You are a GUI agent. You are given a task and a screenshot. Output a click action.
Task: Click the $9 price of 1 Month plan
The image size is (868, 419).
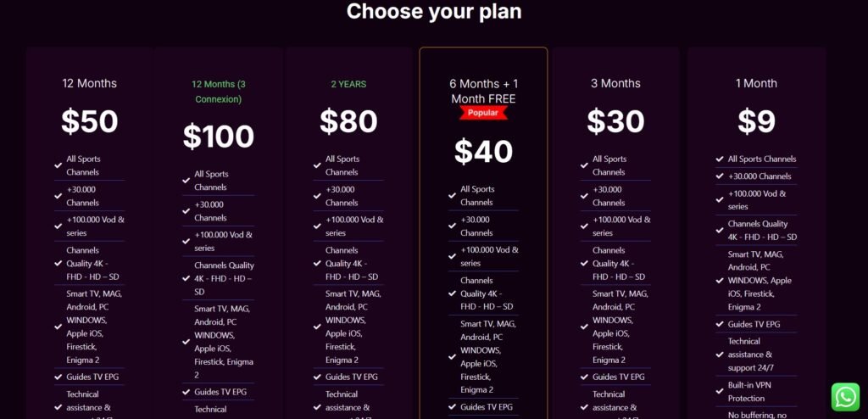pyautogui.click(x=756, y=121)
